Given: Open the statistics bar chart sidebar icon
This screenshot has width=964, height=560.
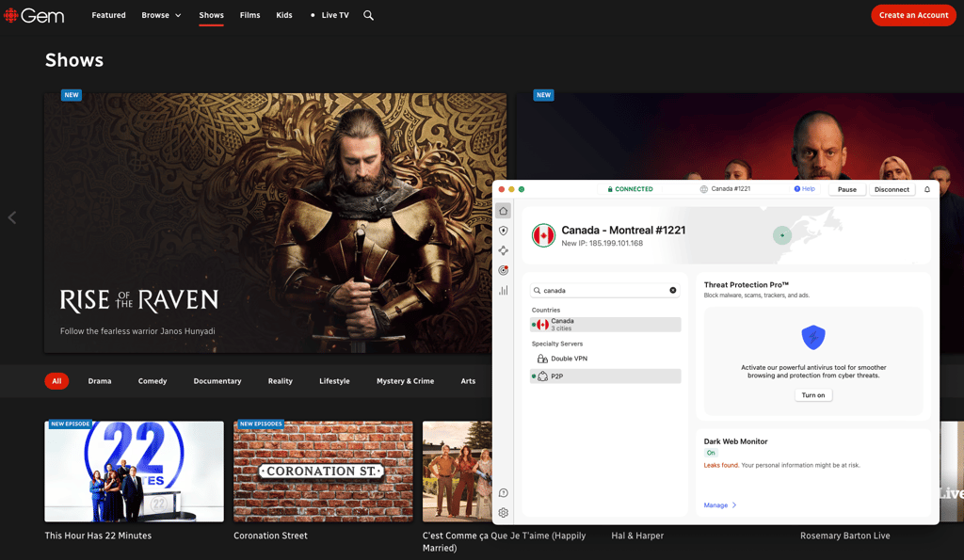Looking at the screenshot, I should [503, 290].
